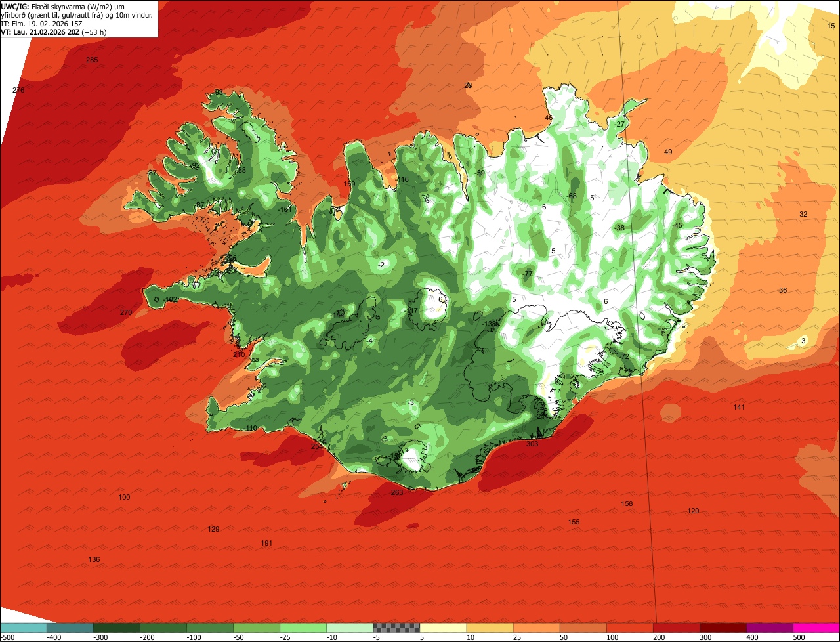
Task: Click the map value 210 on the coast
Action: click(239, 354)
